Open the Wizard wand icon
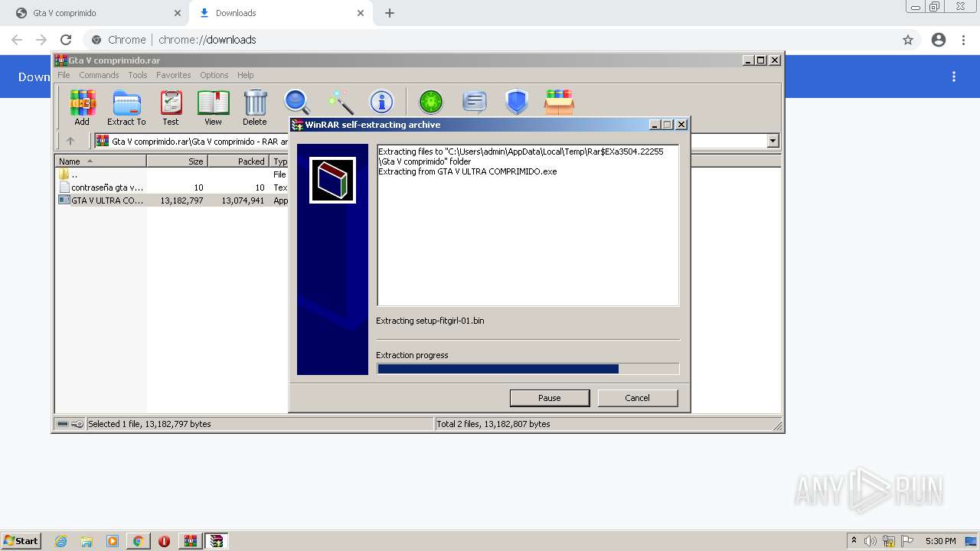The image size is (980, 551). tap(340, 102)
